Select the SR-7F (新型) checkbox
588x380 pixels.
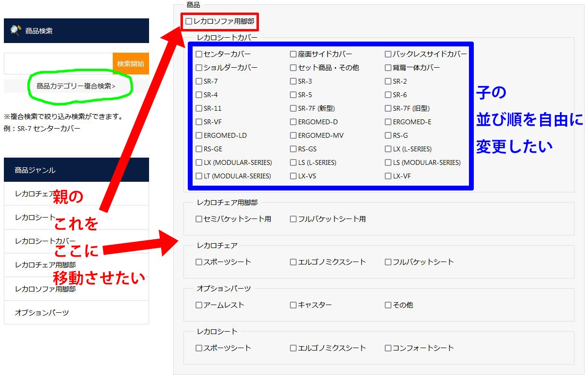tap(293, 108)
